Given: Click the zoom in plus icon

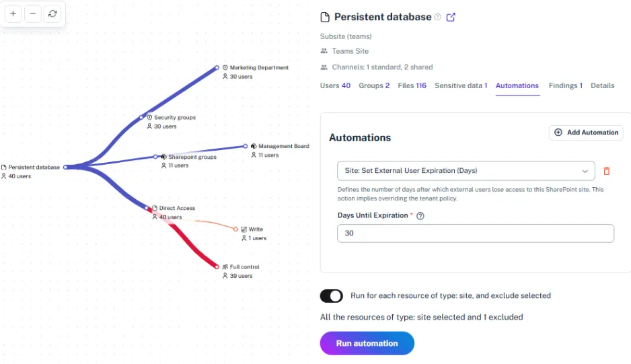Looking at the screenshot, I should (13, 13).
